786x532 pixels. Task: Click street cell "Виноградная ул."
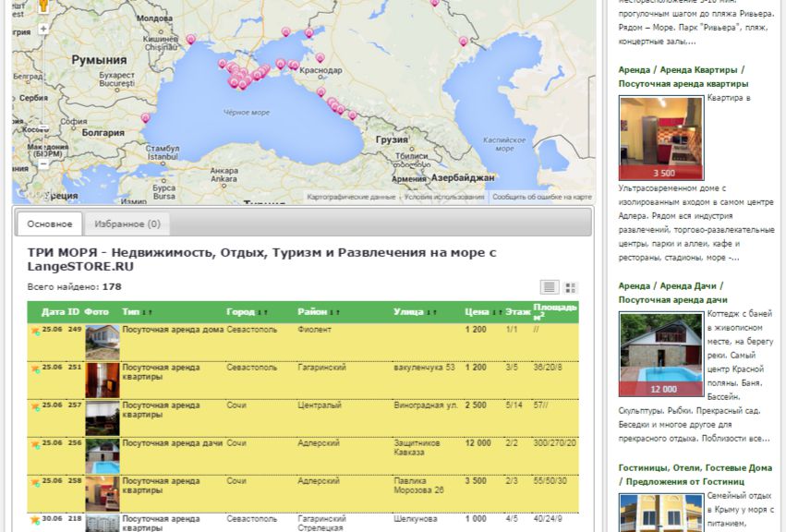coord(426,405)
